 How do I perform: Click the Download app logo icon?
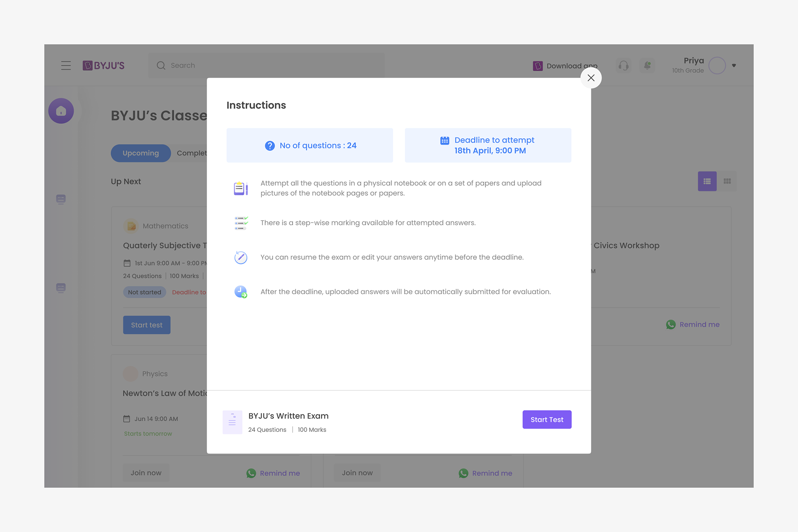(x=538, y=66)
